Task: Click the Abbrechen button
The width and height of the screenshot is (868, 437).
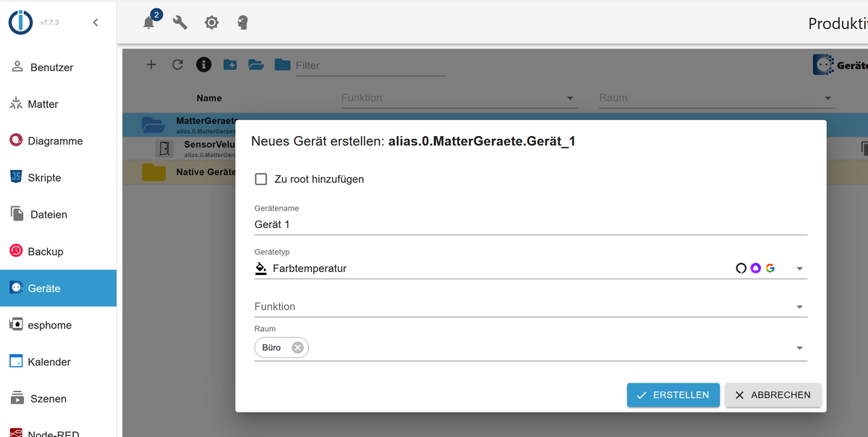Action: pos(773,395)
